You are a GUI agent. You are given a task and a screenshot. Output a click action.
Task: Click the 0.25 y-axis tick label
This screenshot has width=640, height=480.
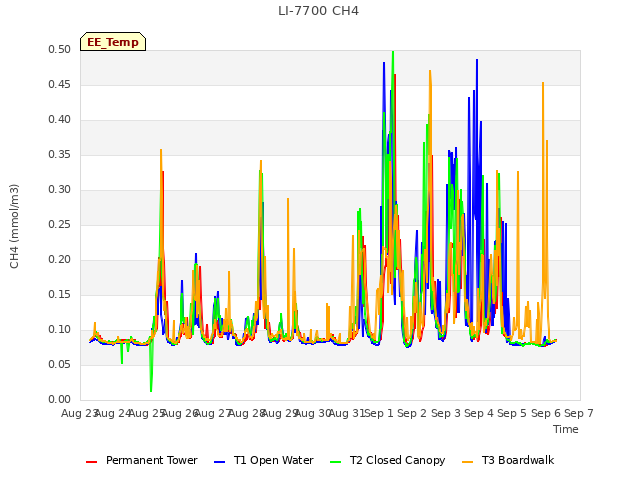pos(60,224)
